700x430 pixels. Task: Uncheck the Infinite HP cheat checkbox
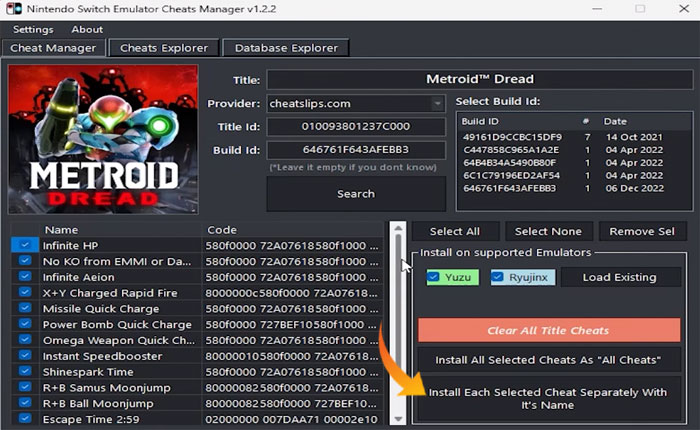(25, 245)
